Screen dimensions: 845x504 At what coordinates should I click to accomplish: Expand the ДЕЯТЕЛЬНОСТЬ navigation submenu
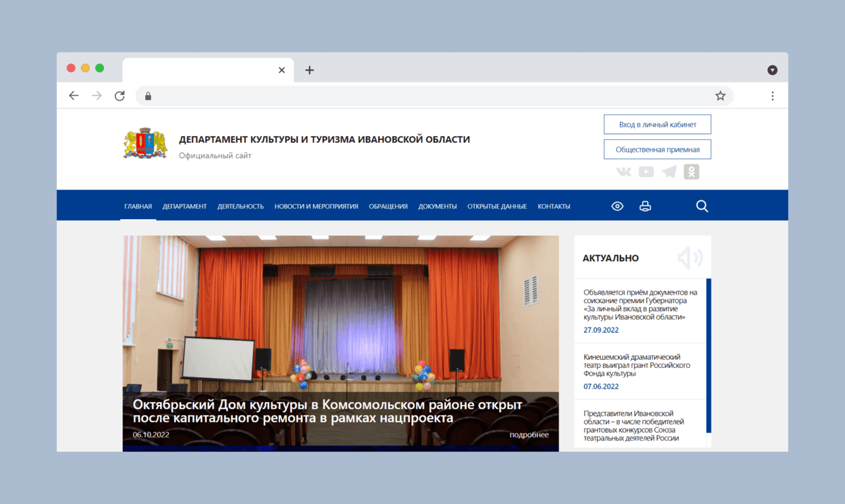[x=240, y=205]
